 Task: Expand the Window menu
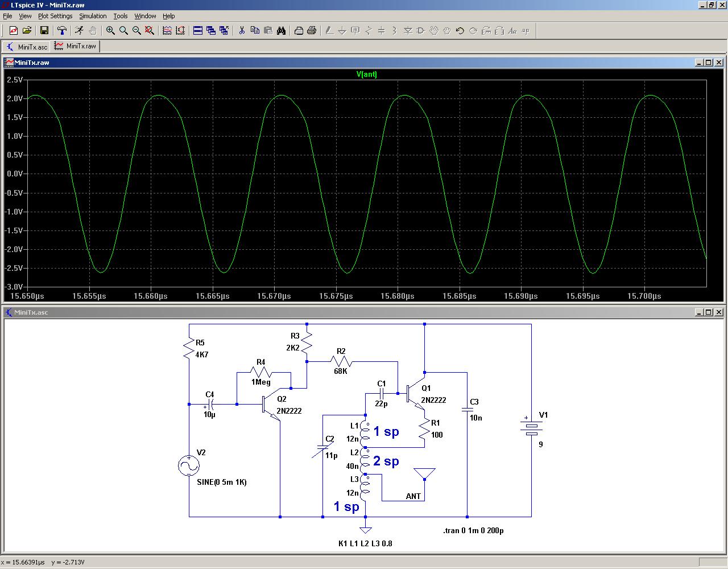pos(145,16)
